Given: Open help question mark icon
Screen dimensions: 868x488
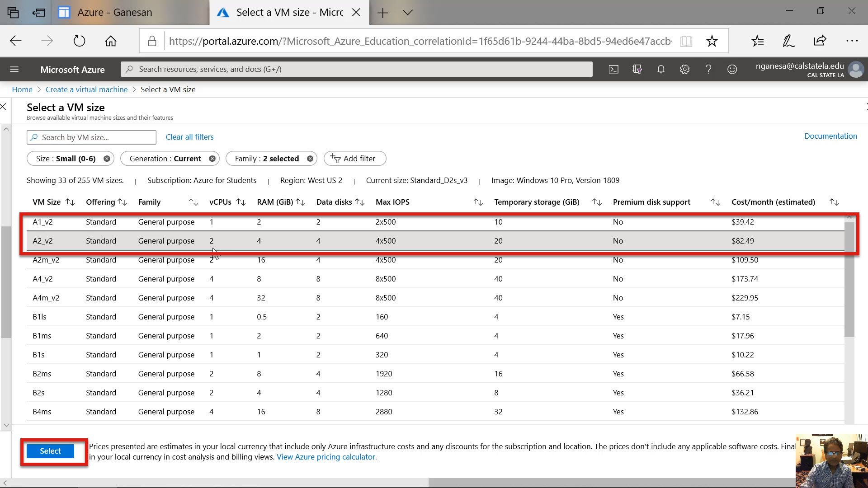Looking at the screenshot, I should [708, 69].
